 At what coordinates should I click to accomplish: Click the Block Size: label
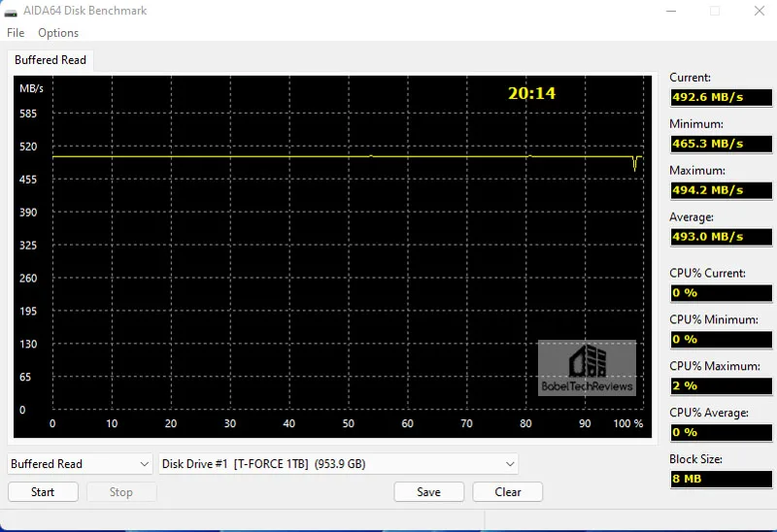click(x=695, y=459)
